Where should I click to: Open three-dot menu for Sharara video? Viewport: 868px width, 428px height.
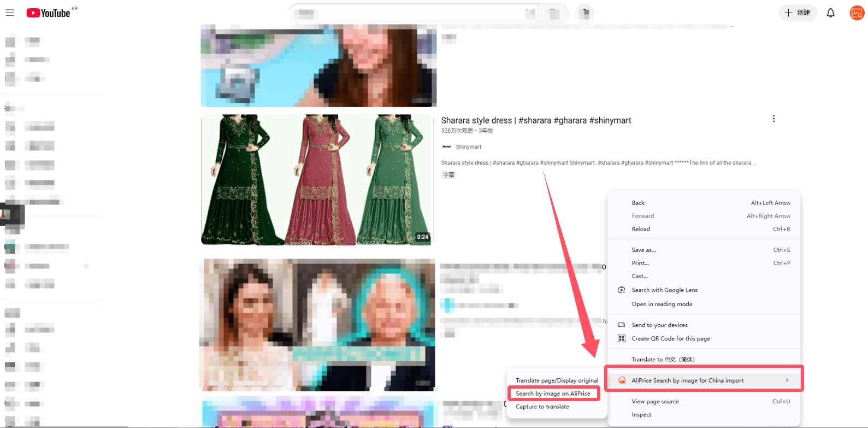(773, 119)
